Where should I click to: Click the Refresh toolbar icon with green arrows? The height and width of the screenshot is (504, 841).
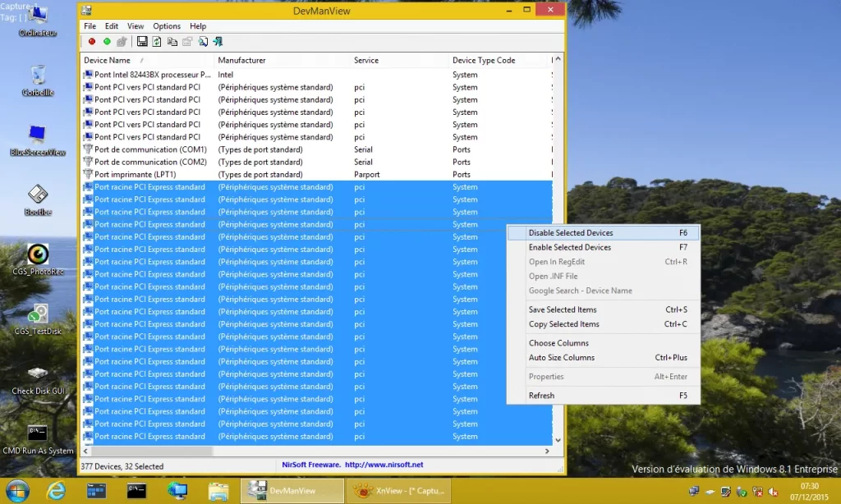[157, 41]
